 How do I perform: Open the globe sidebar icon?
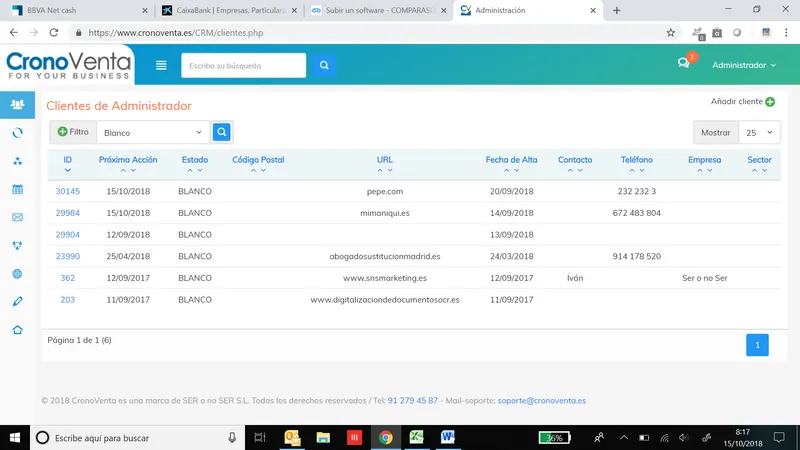click(17, 274)
